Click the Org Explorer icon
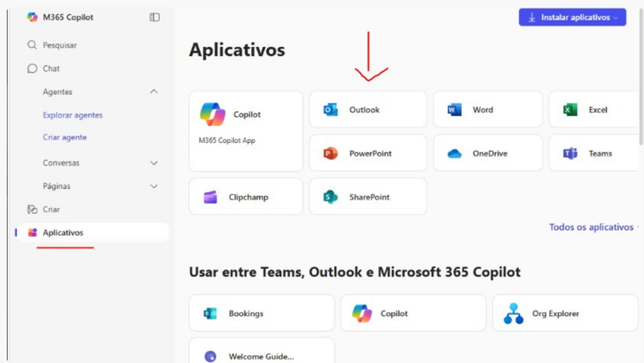The height and width of the screenshot is (363, 644). pyautogui.click(x=514, y=313)
